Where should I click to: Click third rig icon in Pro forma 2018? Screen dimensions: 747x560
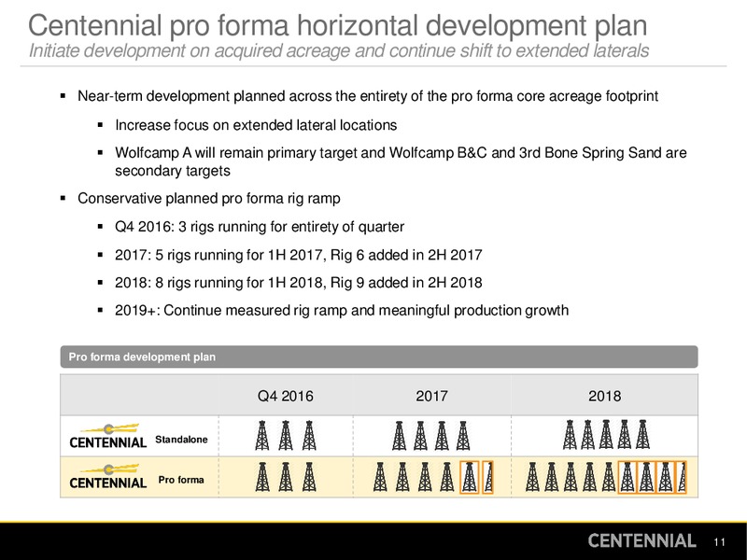tap(571, 477)
